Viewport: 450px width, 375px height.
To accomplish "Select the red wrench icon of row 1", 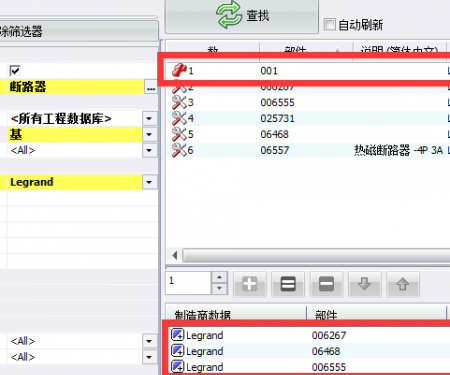I will [x=179, y=70].
